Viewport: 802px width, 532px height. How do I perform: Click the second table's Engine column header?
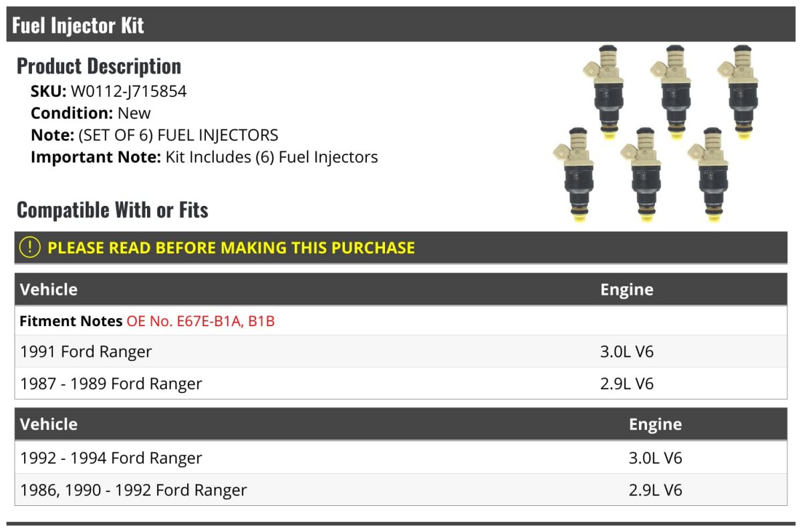pos(656,424)
